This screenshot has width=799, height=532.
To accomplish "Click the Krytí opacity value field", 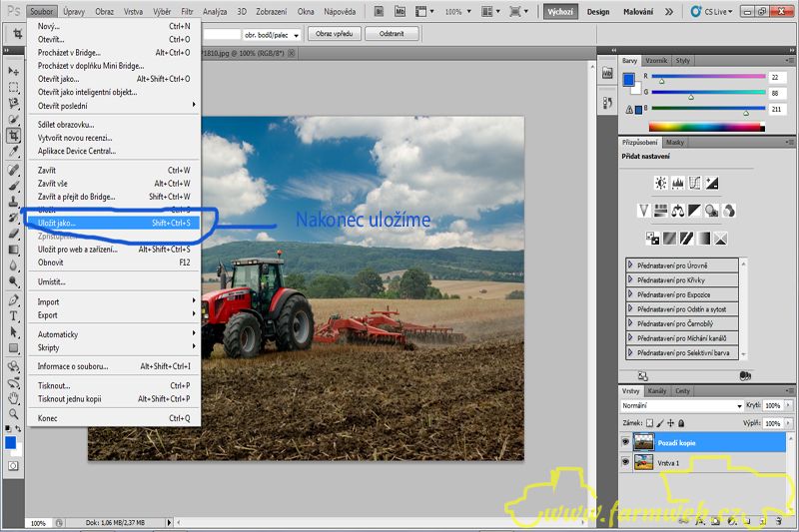I will (x=772, y=406).
